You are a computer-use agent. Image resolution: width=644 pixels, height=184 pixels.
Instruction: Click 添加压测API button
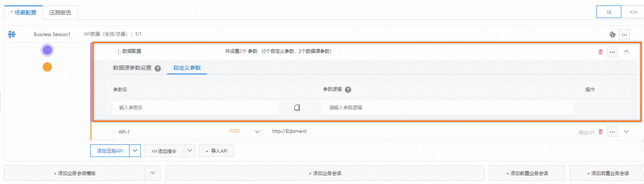[110, 151]
